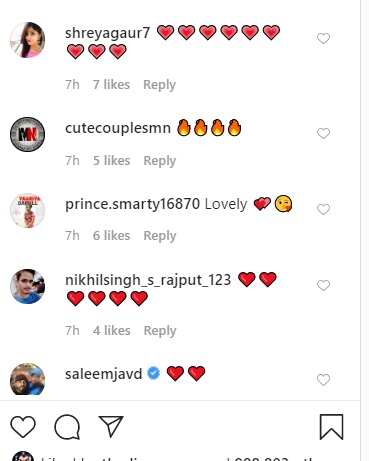Like saleemjavd's comment heart
This screenshot has height=461, width=369.
click(323, 379)
